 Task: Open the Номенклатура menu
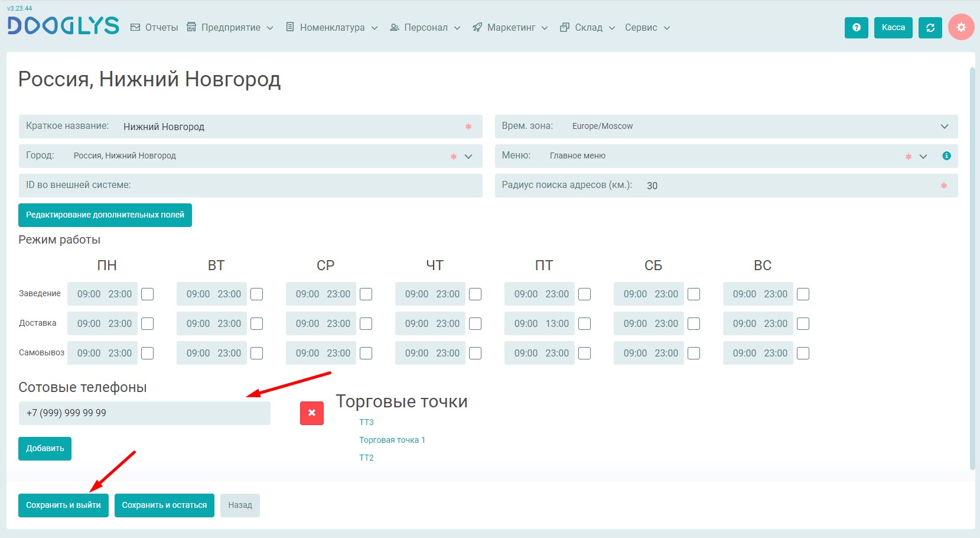(331, 27)
